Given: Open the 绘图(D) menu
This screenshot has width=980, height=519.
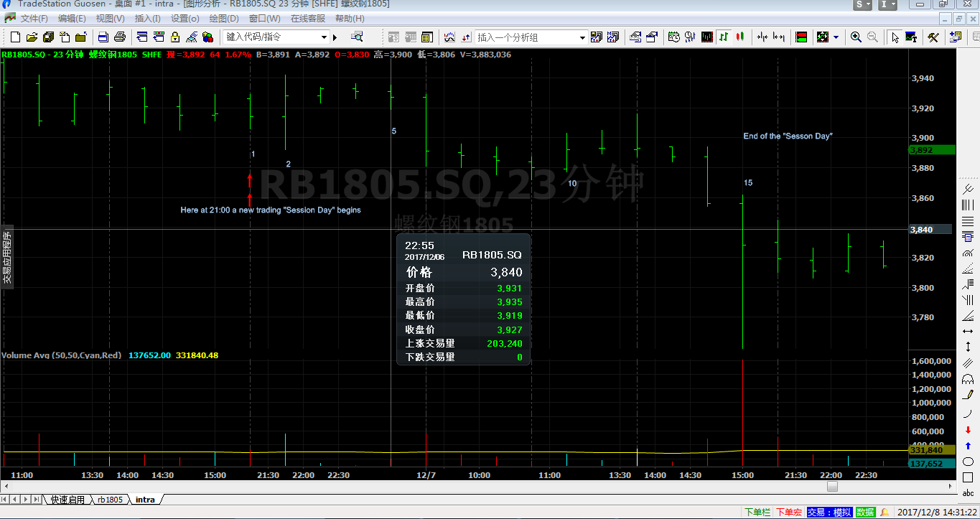Looking at the screenshot, I should tap(224, 19).
